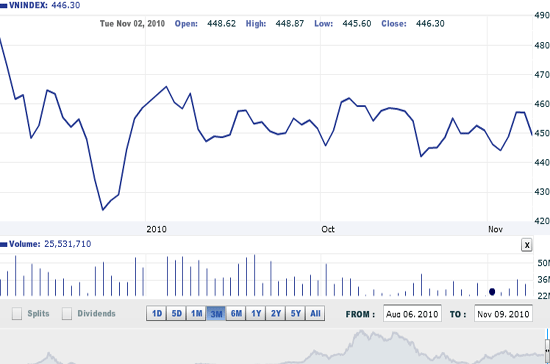Click the 2010 axis label
Image resolution: width=550 pixels, height=364 pixels.
pos(156,229)
